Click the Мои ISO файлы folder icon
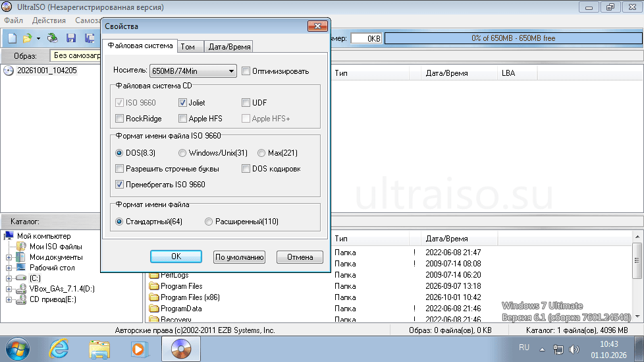Viewport: 644px width, 362px height. click(x=21, y=247)
